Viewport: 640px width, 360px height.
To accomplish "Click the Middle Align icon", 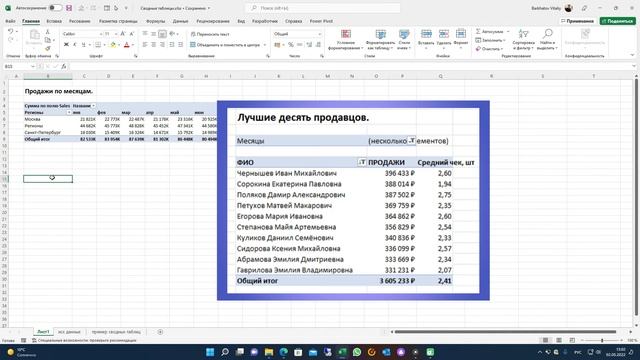I will coord(153,34).
